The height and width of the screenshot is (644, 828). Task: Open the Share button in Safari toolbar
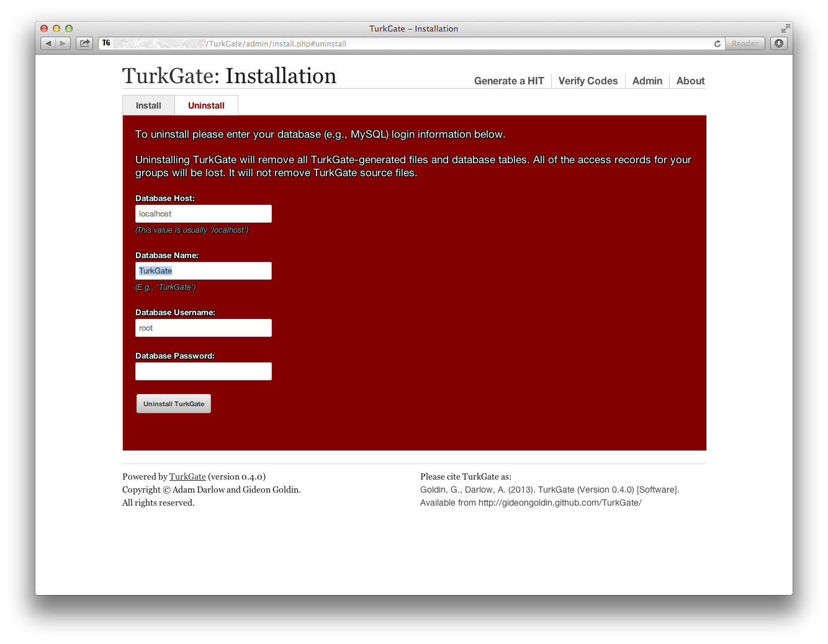[84, 43]
